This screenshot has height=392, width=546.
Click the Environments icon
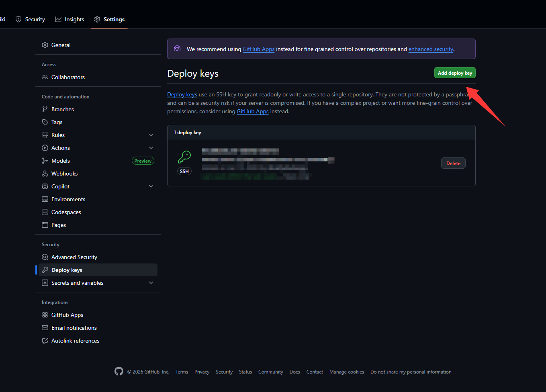45,199
